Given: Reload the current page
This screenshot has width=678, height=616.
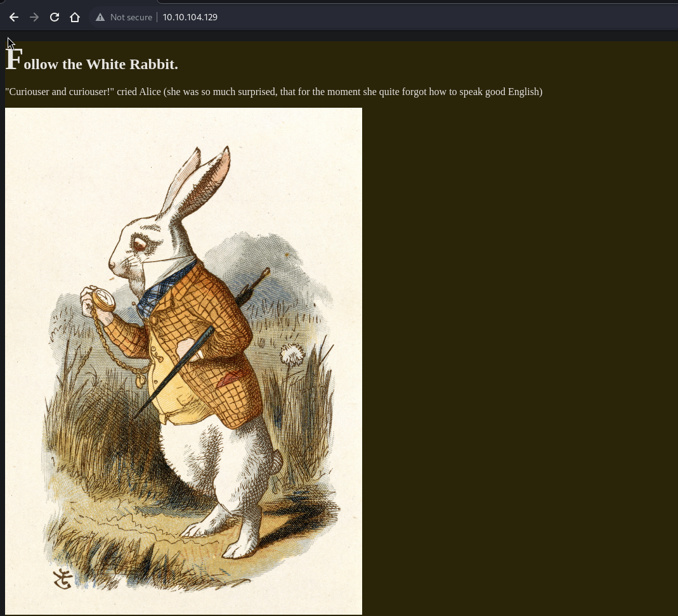Looking at the screenshot, I should (55, 17).
